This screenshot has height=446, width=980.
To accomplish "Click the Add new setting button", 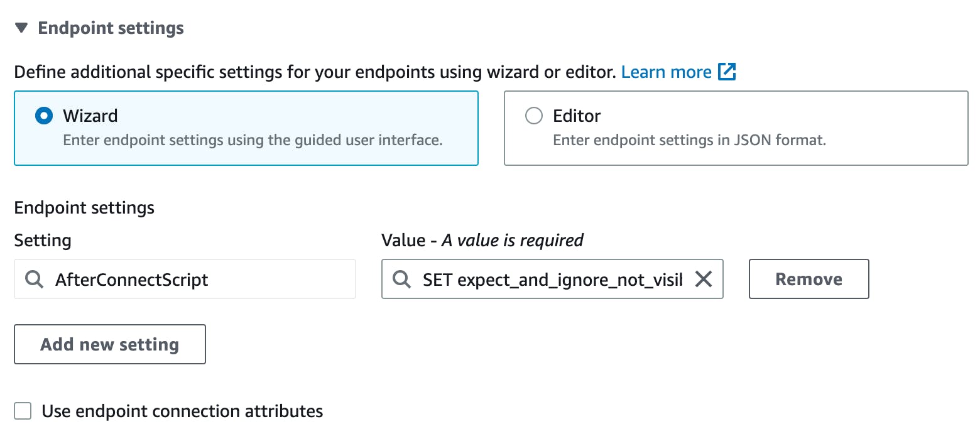I will (109, 344).
